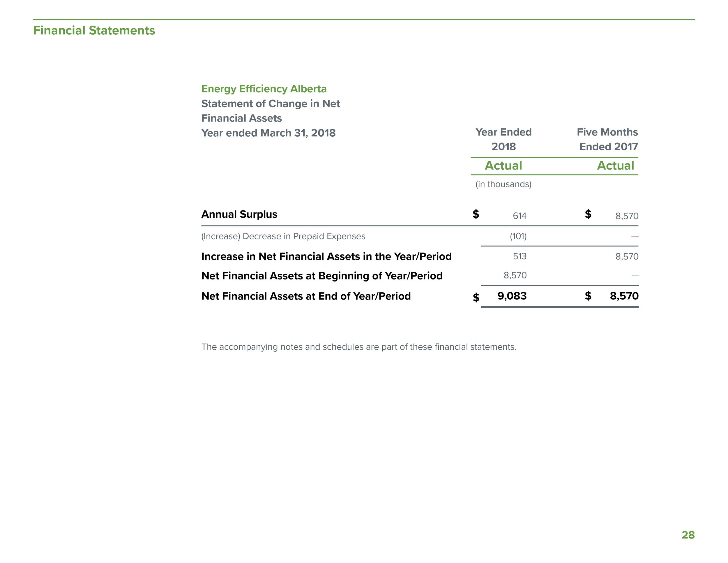Click page number 28
728x563 pixels.
pos(688,535)
